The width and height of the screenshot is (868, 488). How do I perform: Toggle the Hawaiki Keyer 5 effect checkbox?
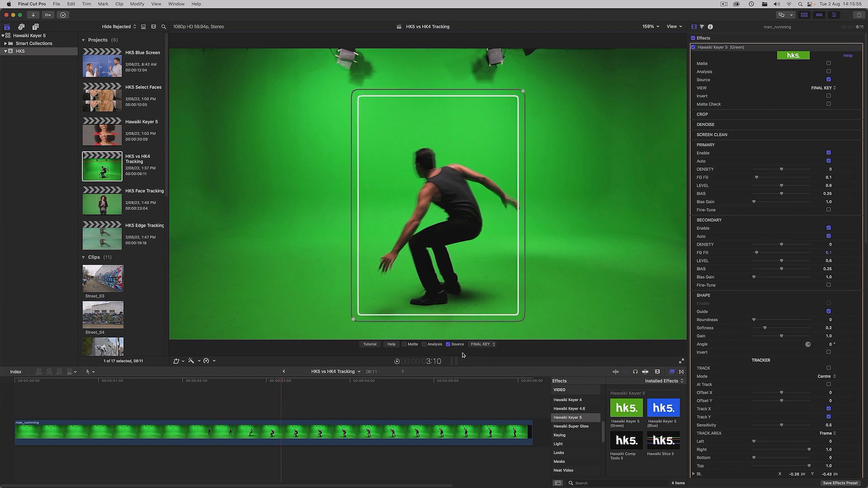[693, 47]
